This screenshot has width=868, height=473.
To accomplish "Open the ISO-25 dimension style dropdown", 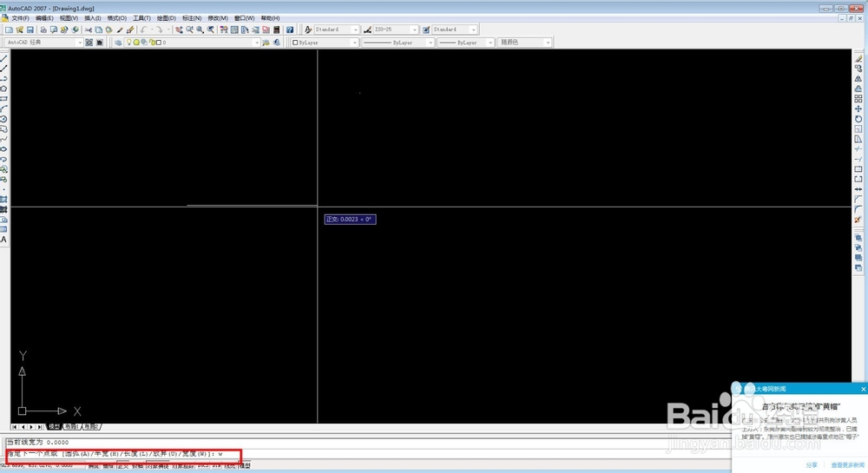I will pos(414,30).
